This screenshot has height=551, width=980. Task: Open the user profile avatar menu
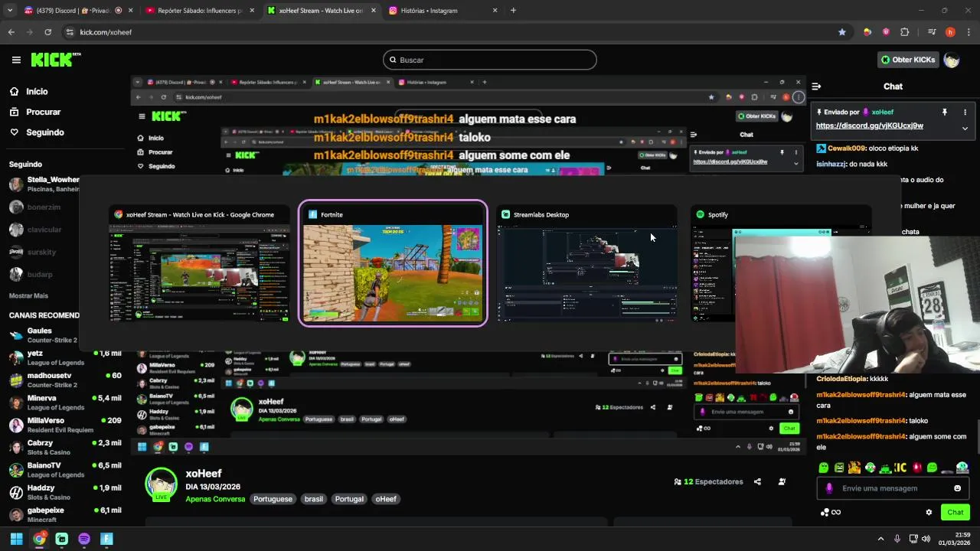952,60
